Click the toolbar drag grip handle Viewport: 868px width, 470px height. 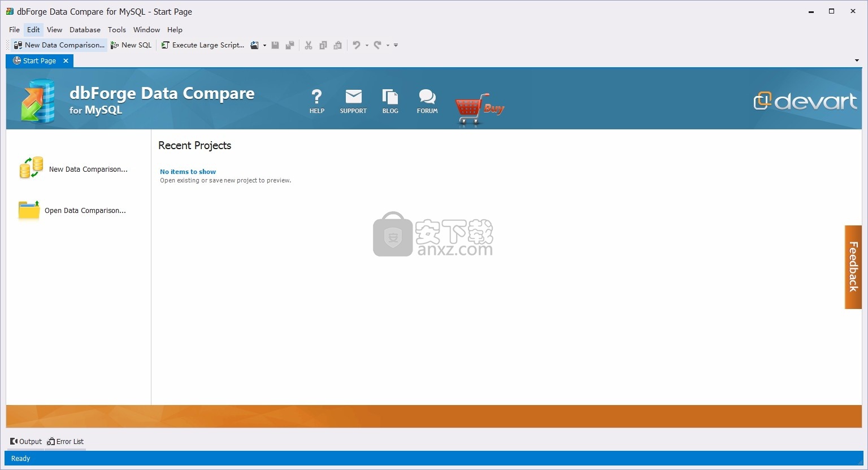point(8,45)
